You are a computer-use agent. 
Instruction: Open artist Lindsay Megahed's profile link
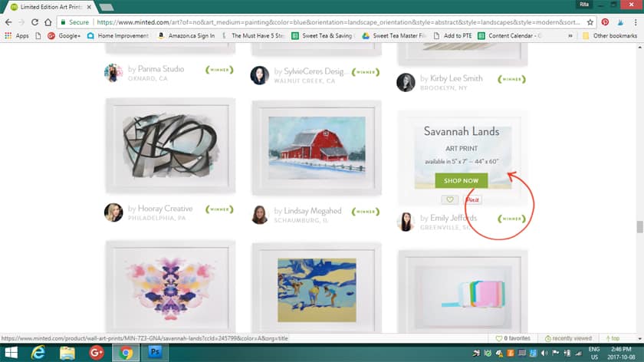313,211
